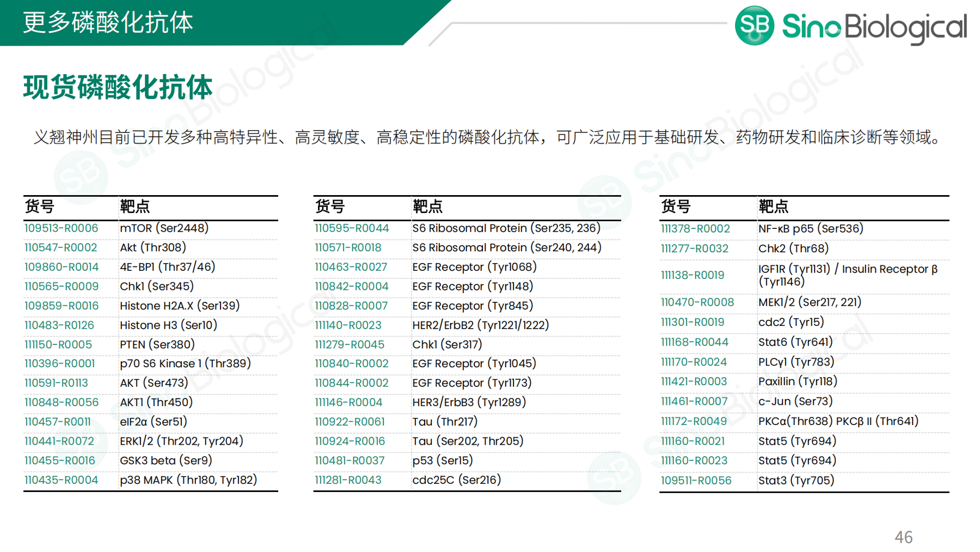Open catalog number 109513-R0006 link

coord(62,228)
